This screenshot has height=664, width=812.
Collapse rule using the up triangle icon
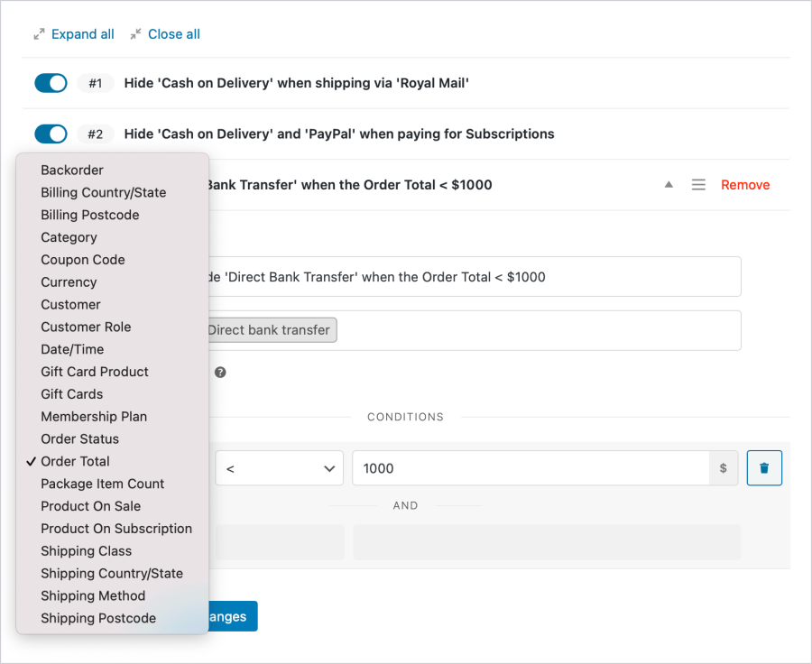(x=669, y=185)
